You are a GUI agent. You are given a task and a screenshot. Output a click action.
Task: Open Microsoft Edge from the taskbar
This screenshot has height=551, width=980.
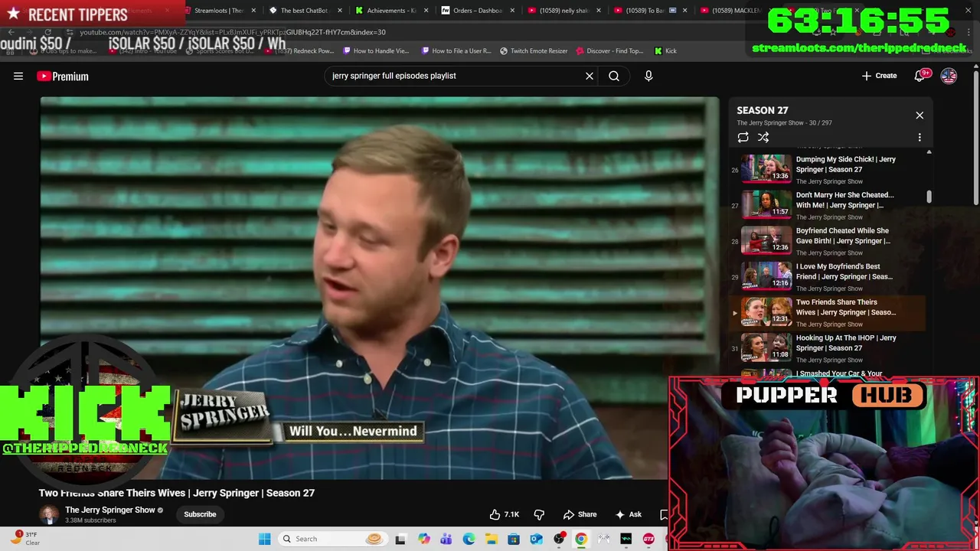pyautogui.click(x=469, y=539)
